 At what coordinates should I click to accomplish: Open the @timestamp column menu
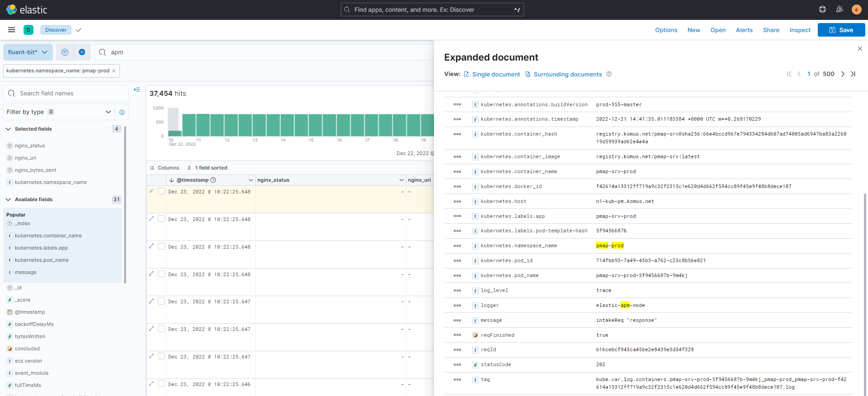tap(251, 180)
